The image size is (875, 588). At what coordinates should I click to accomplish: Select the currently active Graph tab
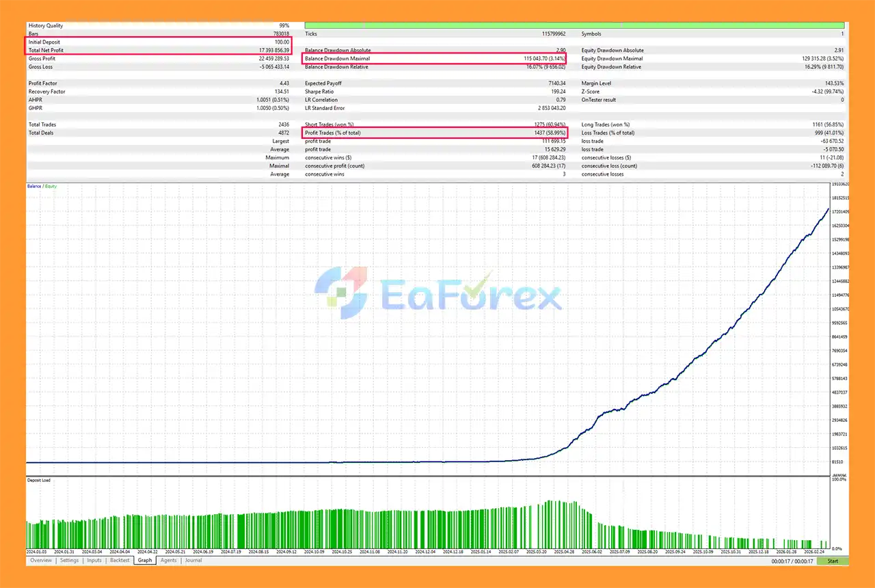[144, 560]
